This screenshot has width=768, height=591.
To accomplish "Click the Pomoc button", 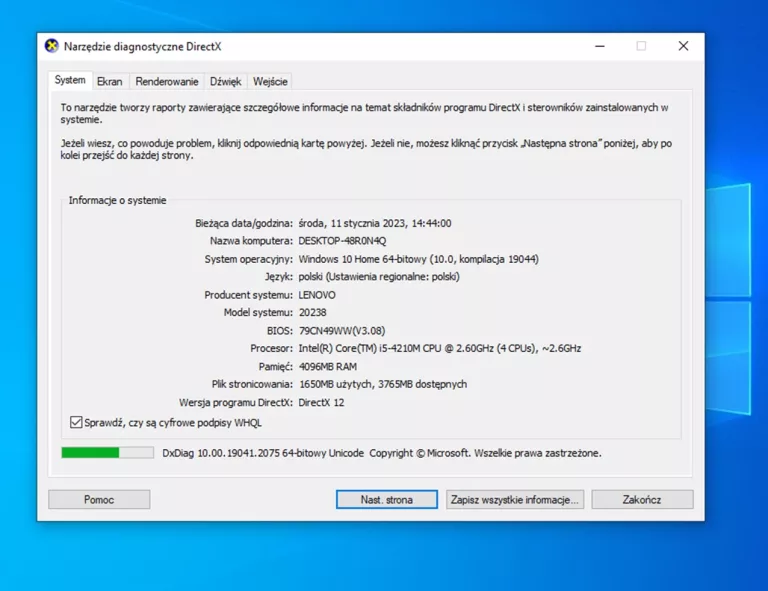I will click(99, 499).
